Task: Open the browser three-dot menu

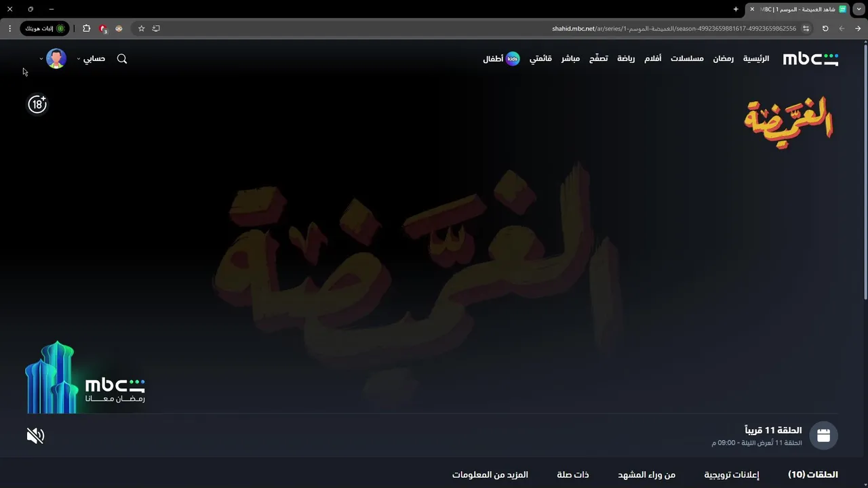Action: coord(9,28)
